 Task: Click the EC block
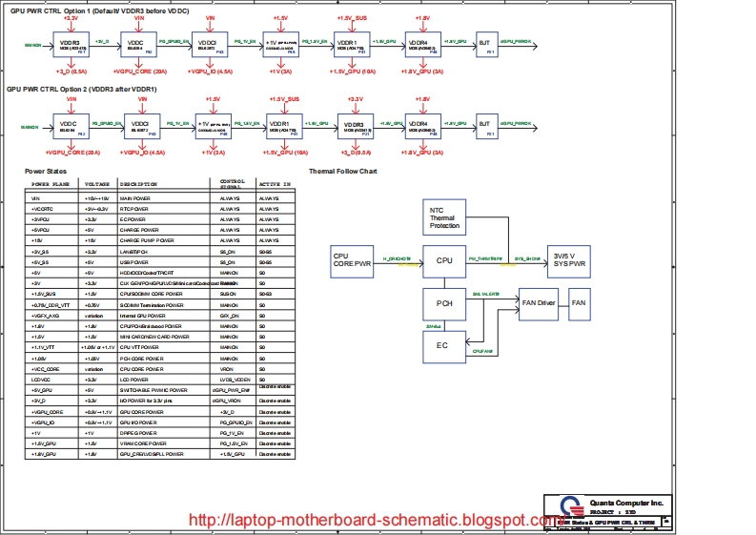pos(442,345)
